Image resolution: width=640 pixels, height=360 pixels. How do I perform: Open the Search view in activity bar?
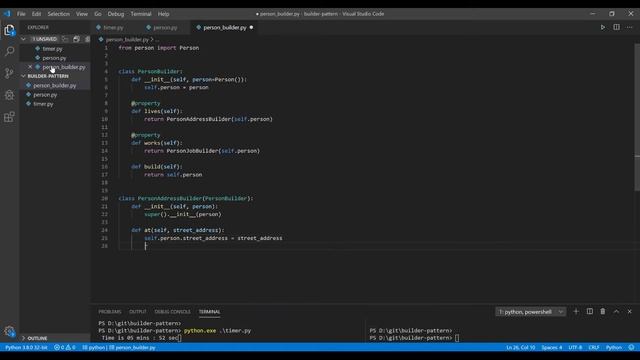[x=9, y=51]
